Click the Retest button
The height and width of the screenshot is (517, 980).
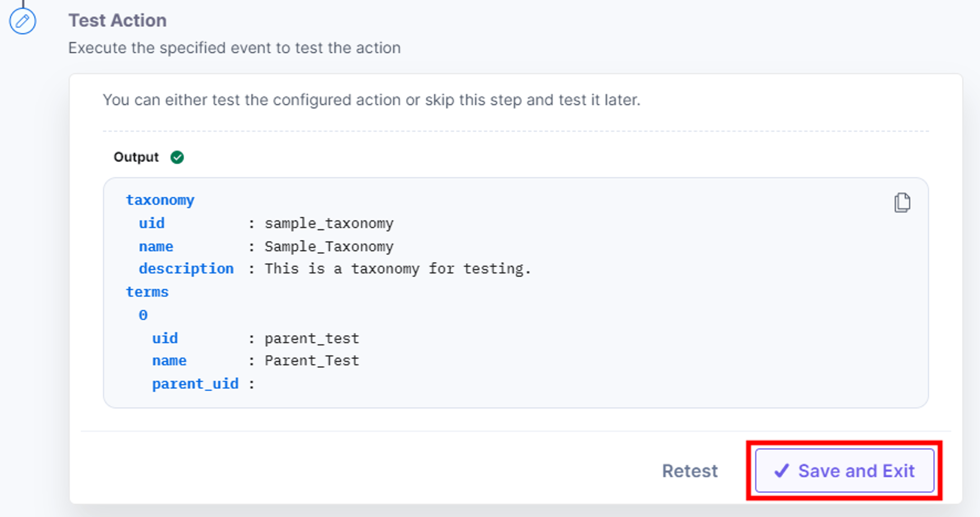(690, 471)
